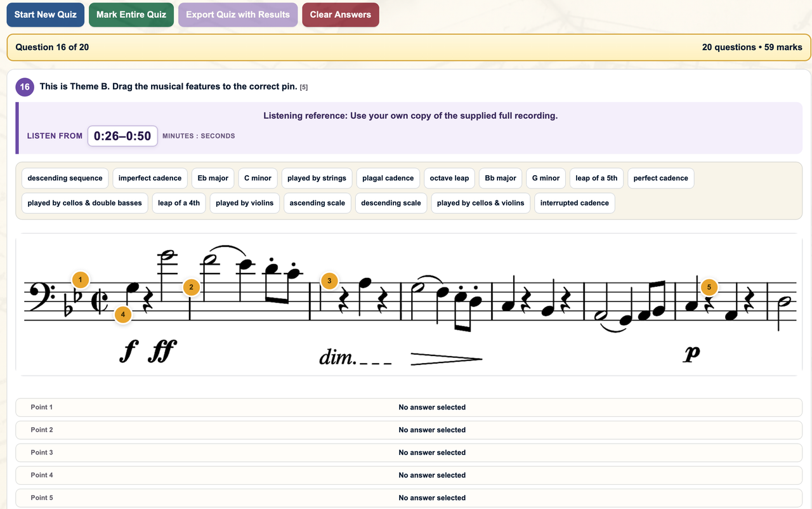Screen dimensions: 812x509
Task: Click pin 4 below the time signature
Action: pos(123,314)
